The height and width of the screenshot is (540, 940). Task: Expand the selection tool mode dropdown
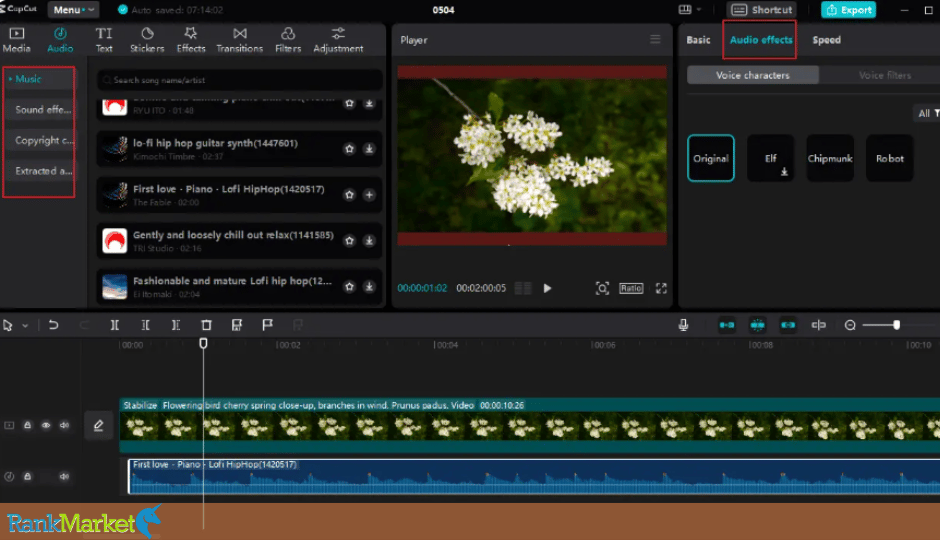[25, 325]
